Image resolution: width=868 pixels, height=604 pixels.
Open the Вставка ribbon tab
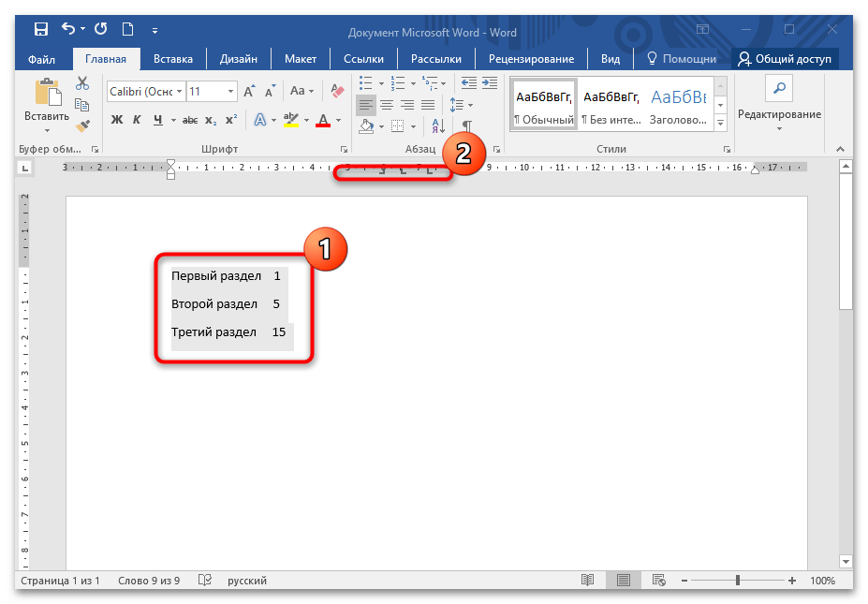pyautogui.click(x=172, y=59)
